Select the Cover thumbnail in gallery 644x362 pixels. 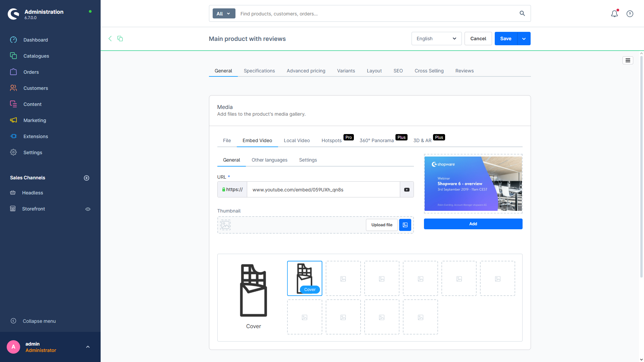pyautogui.click(x=305, y=278)
